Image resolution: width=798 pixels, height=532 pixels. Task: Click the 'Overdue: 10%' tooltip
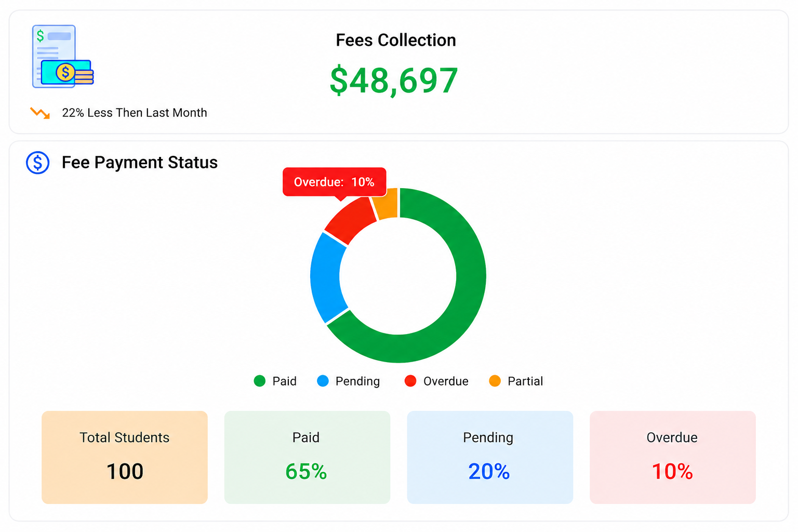(334, 182)
